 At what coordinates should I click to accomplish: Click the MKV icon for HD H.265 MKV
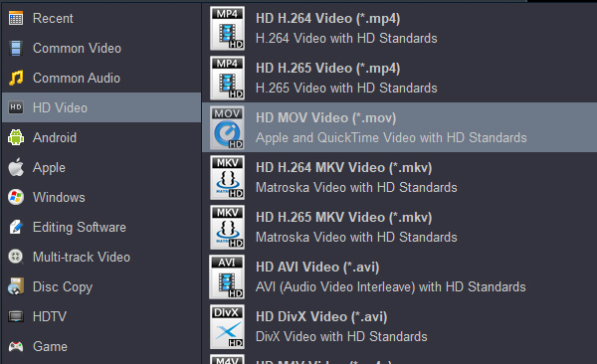point(227,228)
